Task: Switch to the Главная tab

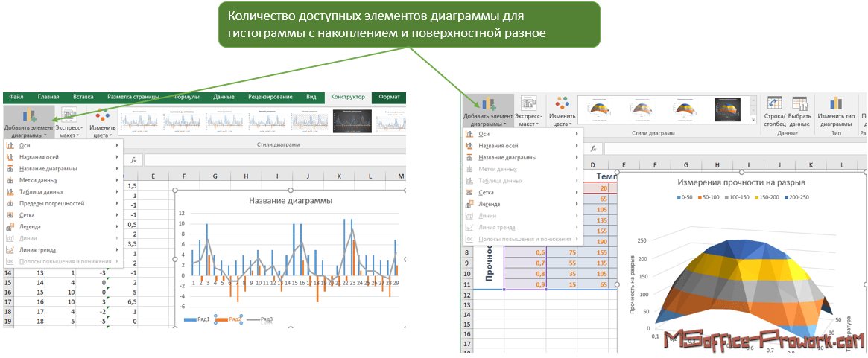Action: click(48, 97)
